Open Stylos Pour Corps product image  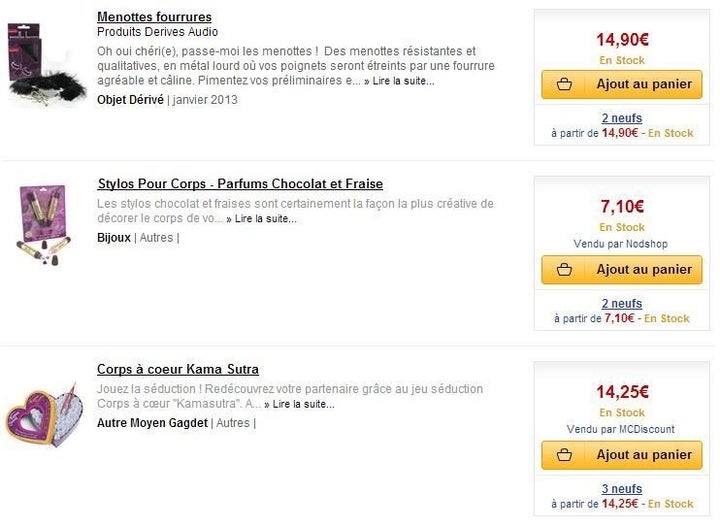pos(44,224)
